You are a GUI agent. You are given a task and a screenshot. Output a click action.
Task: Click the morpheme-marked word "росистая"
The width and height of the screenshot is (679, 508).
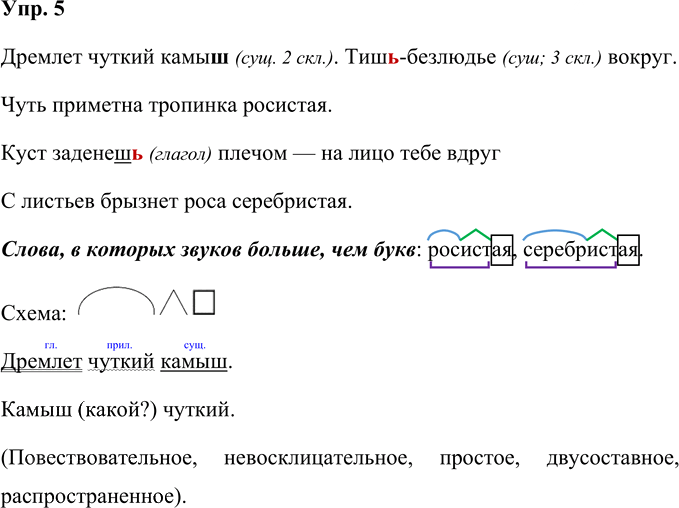pyautogui.click(x=471, y=249)
